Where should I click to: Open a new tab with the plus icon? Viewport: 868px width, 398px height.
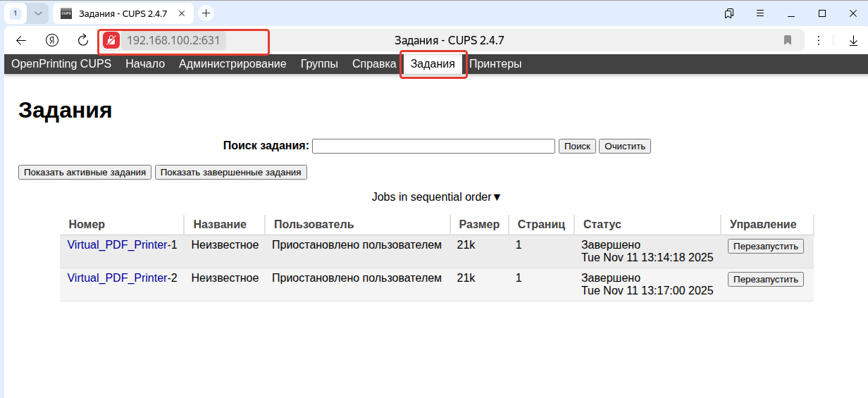(x=206, y=13)
